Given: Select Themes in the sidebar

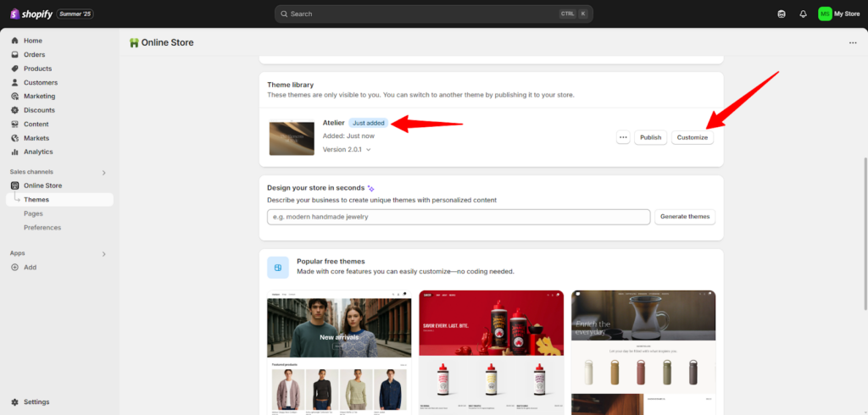Looking at the screenshot, I should point(36,200).
